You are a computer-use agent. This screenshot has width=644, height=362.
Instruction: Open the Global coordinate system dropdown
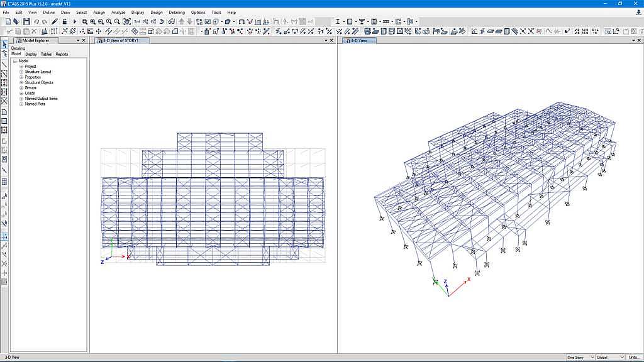pyautogui.click(x=609, y=358)
